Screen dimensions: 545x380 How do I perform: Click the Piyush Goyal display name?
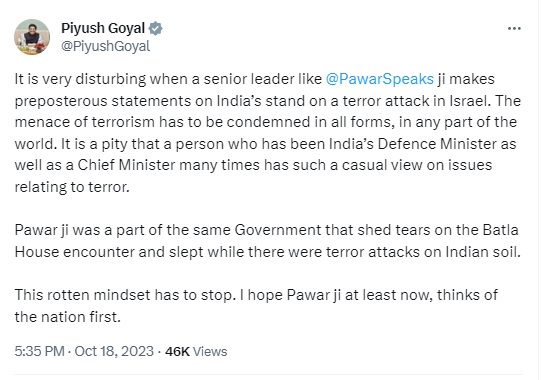(103, 28)
